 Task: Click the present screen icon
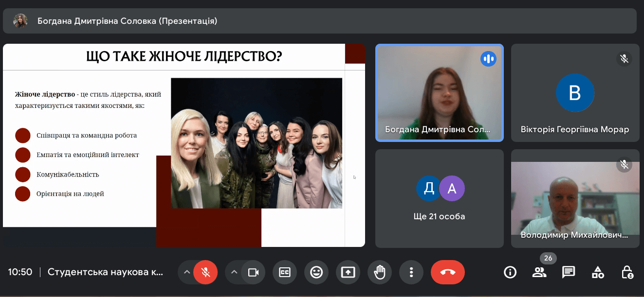point(348,272)
